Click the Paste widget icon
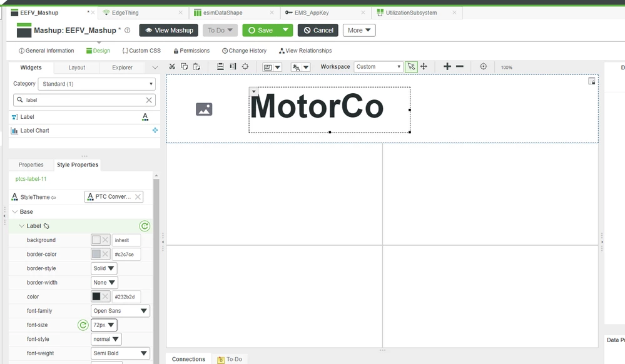Screen dimensions: 625x364 (197, 66)
